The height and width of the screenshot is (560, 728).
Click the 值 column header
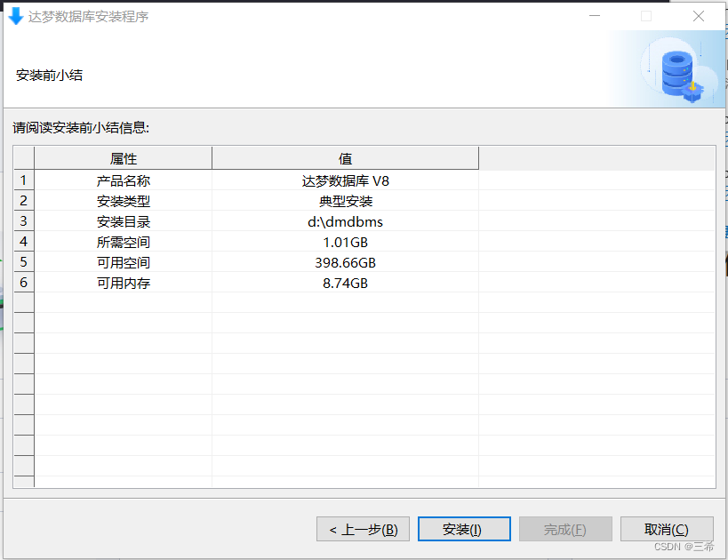coord(345,158)
